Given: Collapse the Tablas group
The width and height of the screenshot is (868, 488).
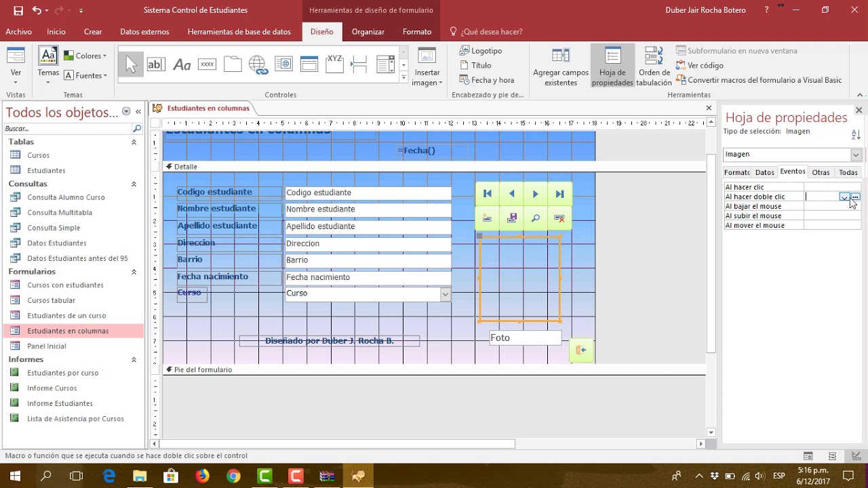Looking at the screenshot, I should (x=134, y=142).
